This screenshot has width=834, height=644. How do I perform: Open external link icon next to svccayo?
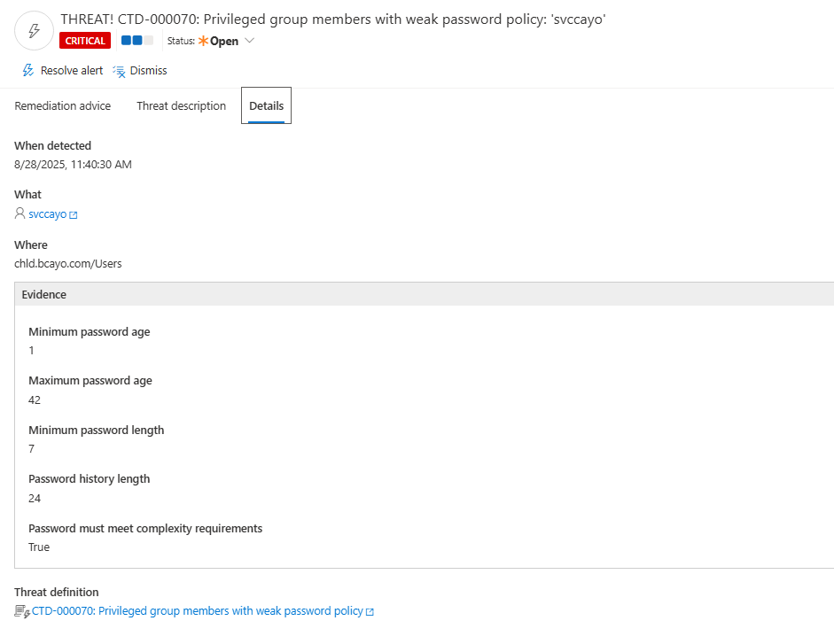74,215
